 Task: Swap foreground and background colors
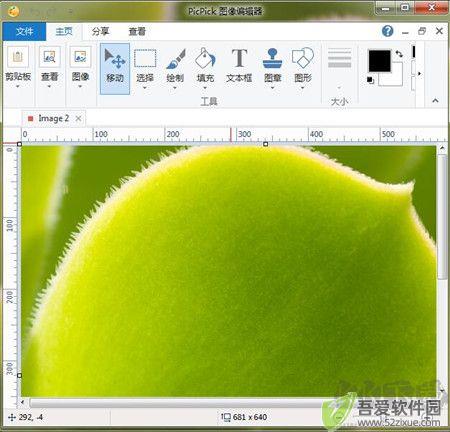[399, 54]
